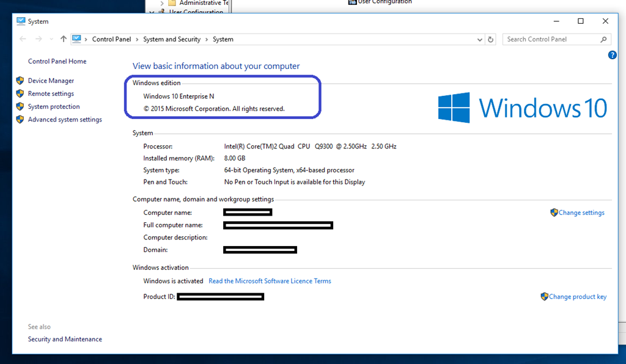Click the shield icon next to Change product key
The height and width of the screenshot is (364, 626).
[544, 297]
